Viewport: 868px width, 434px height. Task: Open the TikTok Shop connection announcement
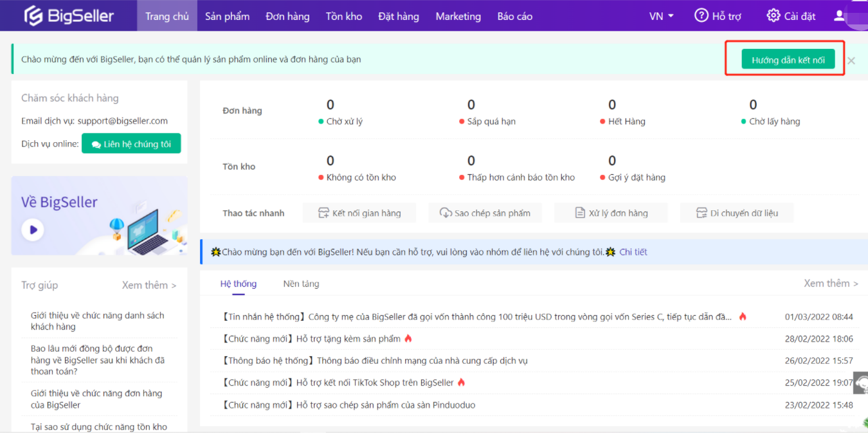[375, 383]
